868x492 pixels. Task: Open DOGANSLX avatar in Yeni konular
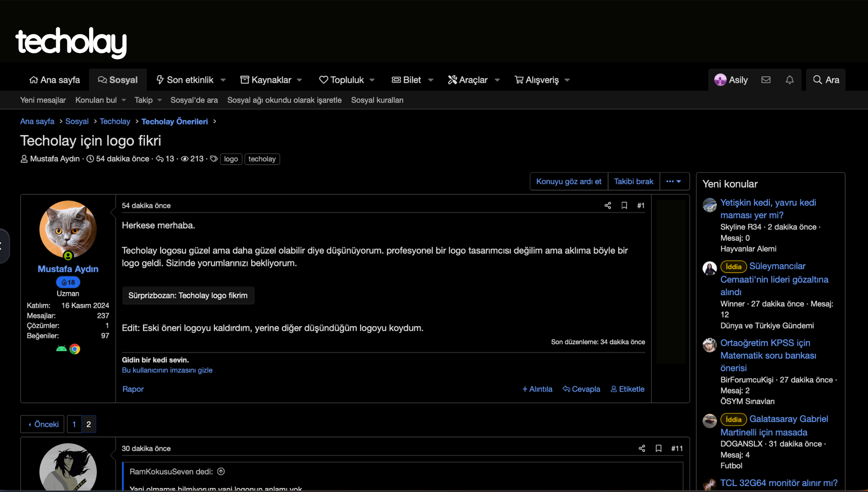coord(709,421)
